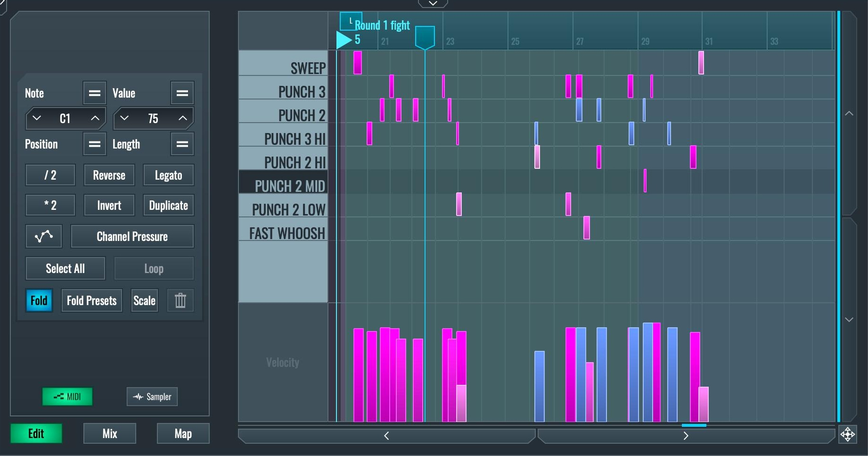868x456 pixels.
Task: Open the Position options menu icon
Action: click(94, 144)
